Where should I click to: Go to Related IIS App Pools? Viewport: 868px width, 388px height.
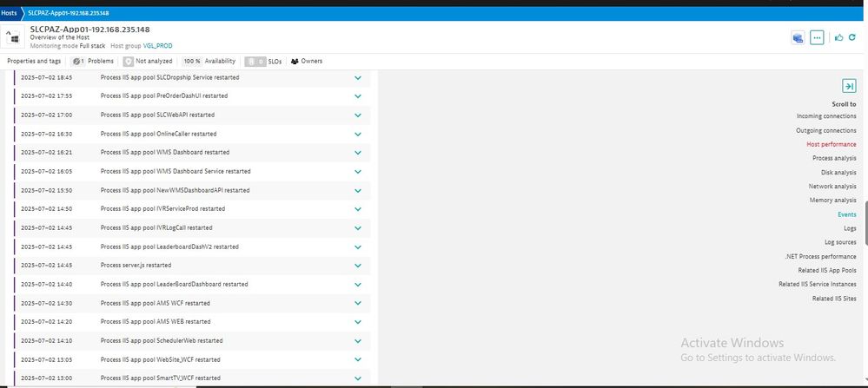point(826,270)
